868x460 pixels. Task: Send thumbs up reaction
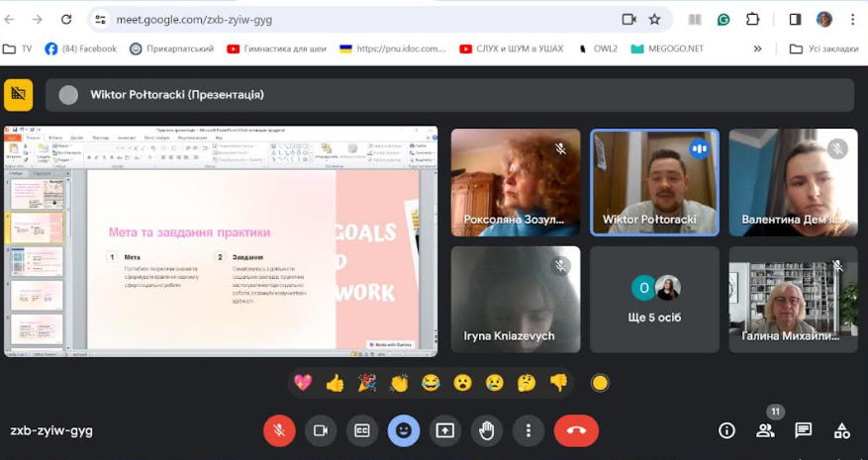(335, 383)
